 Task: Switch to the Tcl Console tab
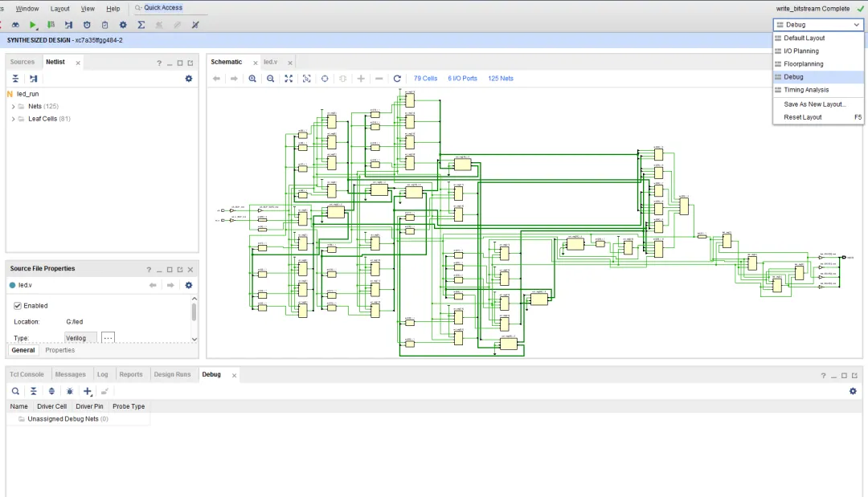click(x=27, y=374)
